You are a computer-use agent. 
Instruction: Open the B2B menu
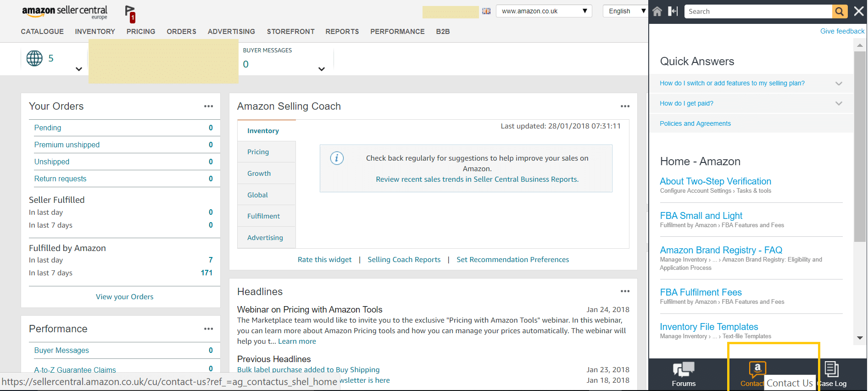(x=443, y=32)
